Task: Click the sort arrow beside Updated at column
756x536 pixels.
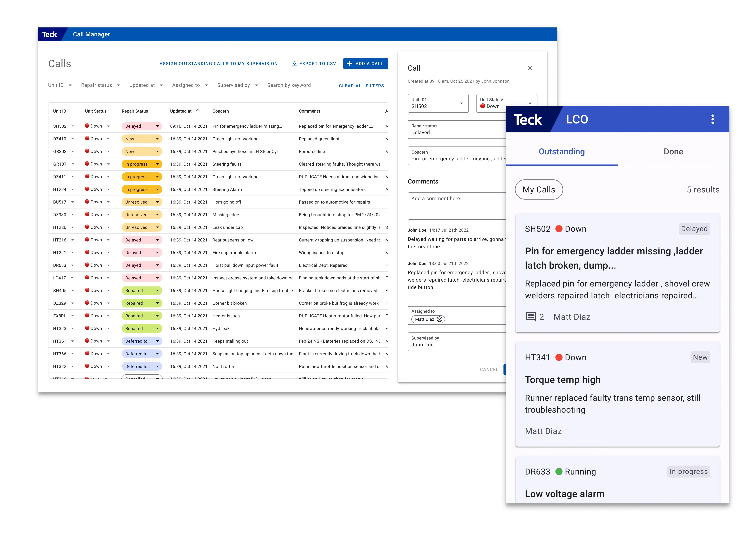Action: click(198, 111)
